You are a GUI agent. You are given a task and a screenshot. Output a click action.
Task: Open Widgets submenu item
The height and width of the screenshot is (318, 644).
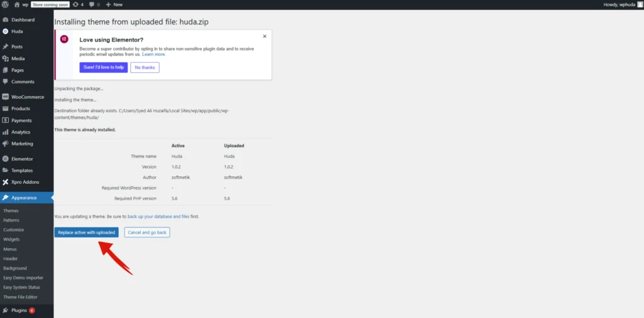click(11, 239)
